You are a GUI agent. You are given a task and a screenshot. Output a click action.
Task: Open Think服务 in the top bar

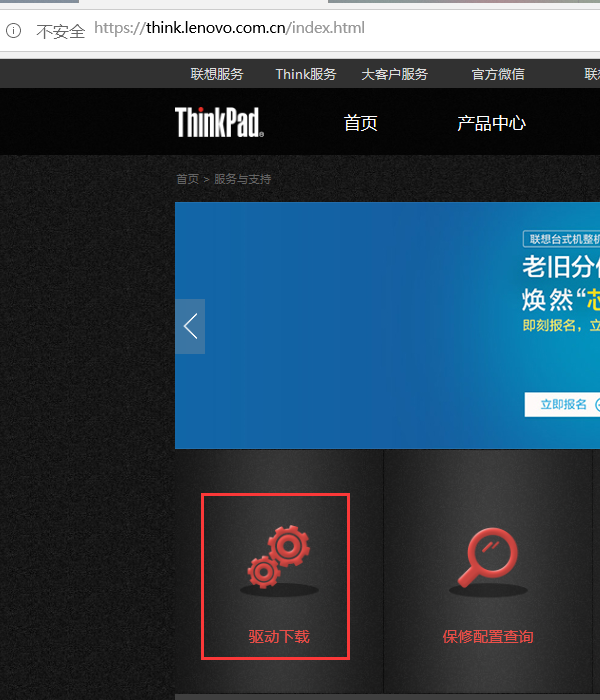[306, 74]
